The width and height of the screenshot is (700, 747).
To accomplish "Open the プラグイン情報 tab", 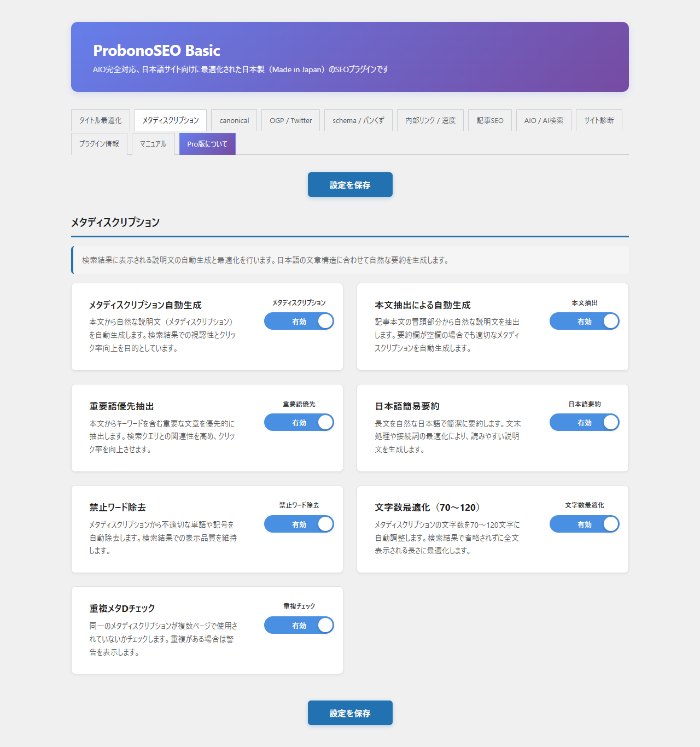I will click(99, 144).
